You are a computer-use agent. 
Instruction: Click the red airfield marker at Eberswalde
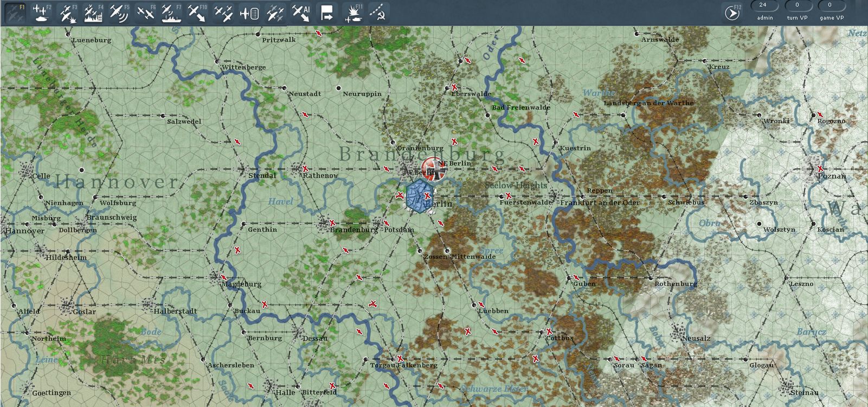(454, 87)
